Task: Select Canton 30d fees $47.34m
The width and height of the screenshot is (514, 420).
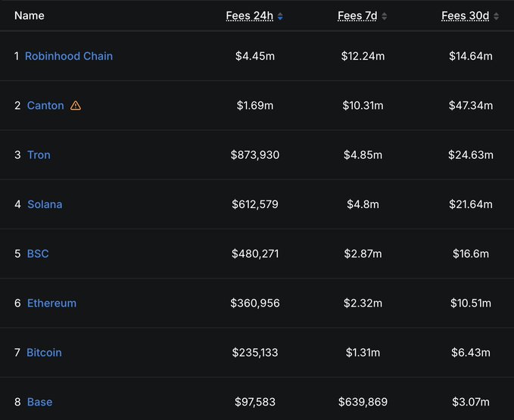Action: point(471,105)
